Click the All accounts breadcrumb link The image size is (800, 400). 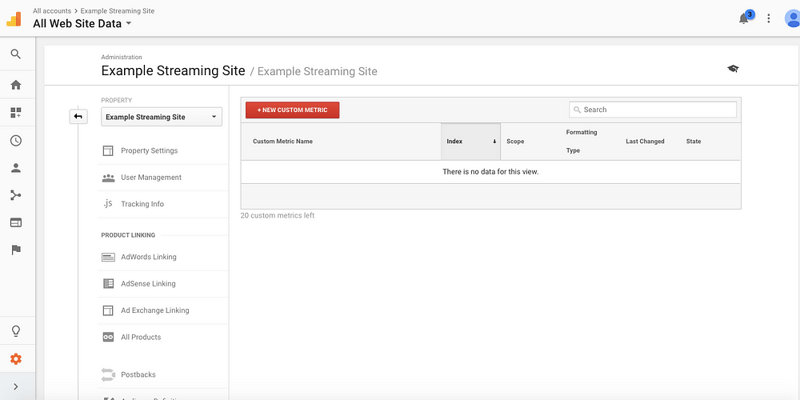[52, 11]
